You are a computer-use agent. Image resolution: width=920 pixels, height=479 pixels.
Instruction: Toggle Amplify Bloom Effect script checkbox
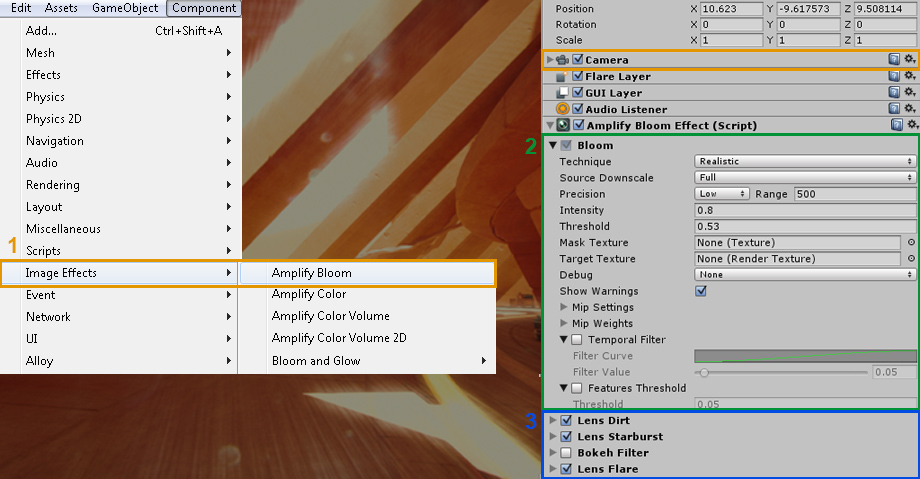(579, 125)
